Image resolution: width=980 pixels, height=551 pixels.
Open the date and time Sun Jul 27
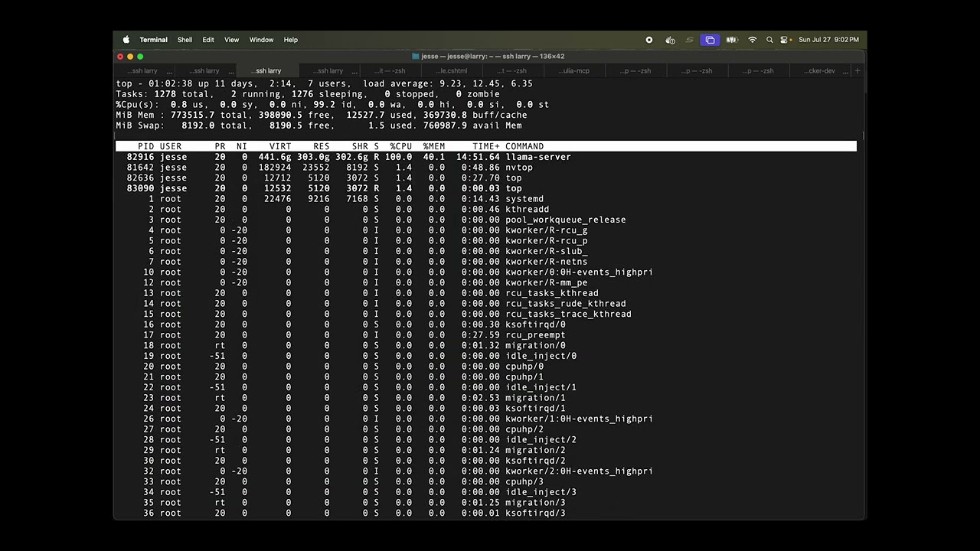point(828,40)
